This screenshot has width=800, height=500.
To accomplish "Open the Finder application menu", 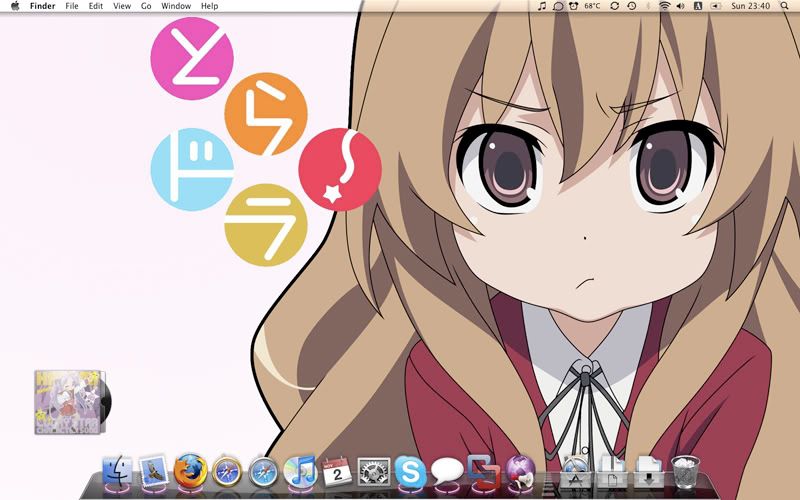I will pos(42,6).
